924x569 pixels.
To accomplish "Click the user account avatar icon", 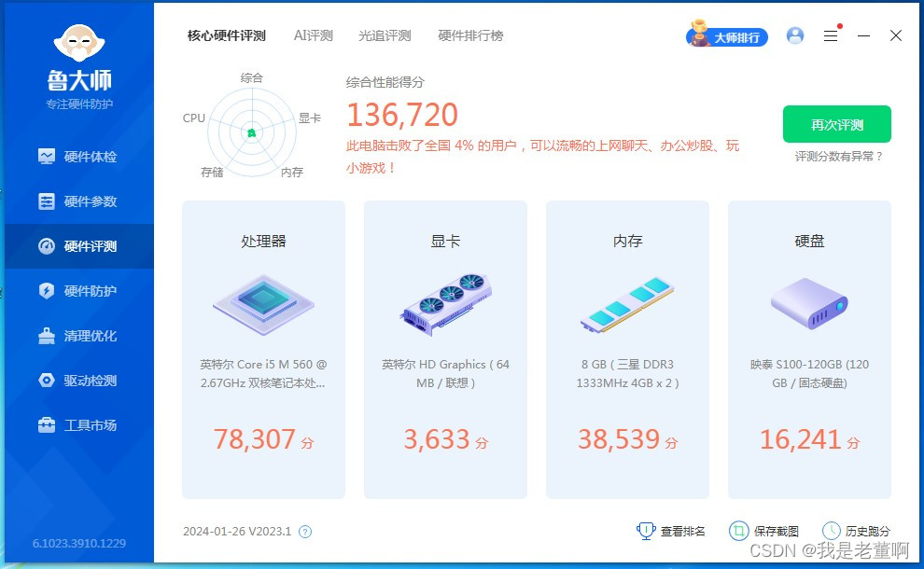I will pos(795,36).
